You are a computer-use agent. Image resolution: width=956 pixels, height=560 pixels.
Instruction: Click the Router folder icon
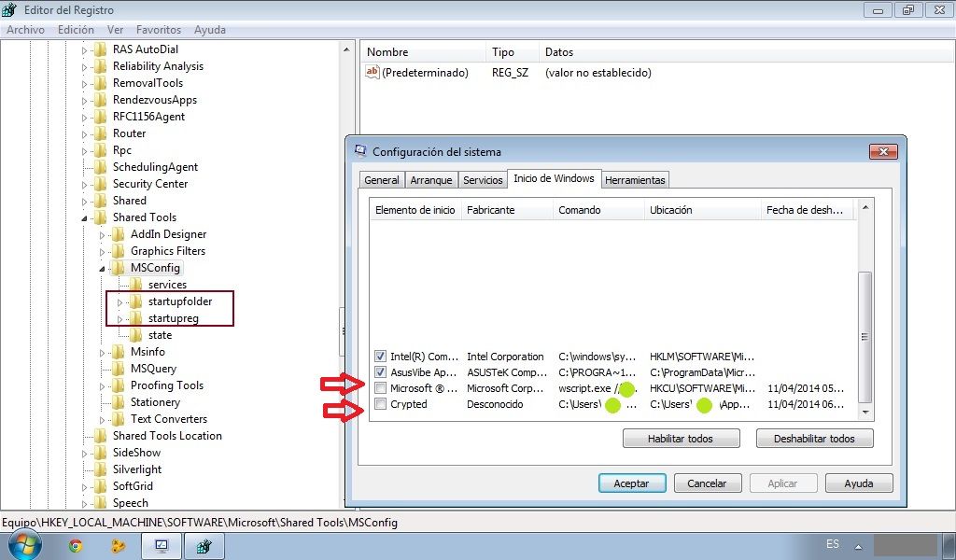pyautogui.click(x=101, y=133)
